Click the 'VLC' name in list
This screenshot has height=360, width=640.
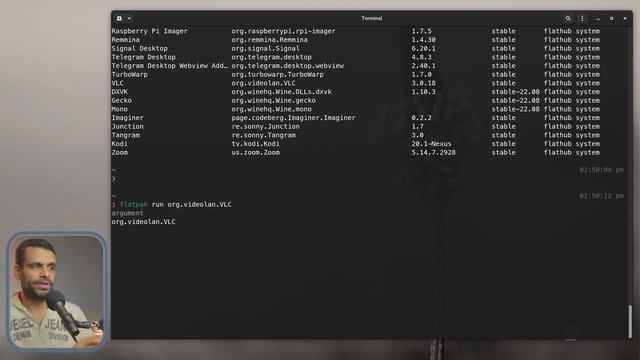(x=118, y=83)
